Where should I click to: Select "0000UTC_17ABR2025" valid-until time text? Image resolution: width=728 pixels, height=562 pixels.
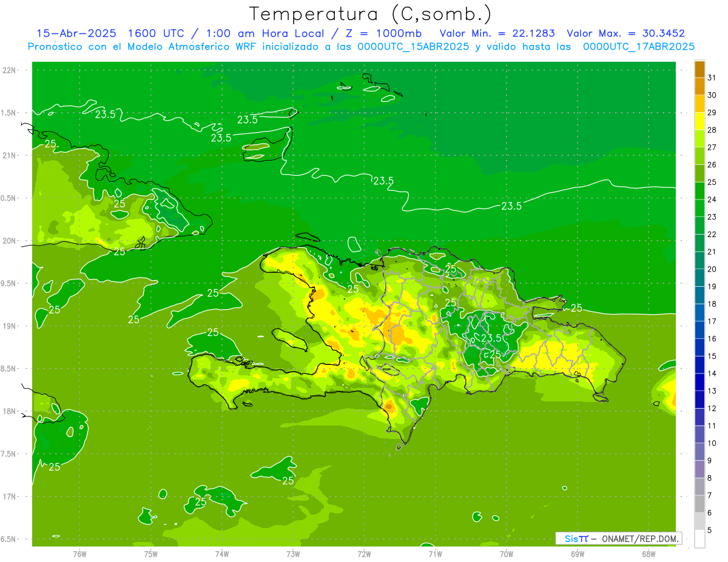tap(638, 47)
